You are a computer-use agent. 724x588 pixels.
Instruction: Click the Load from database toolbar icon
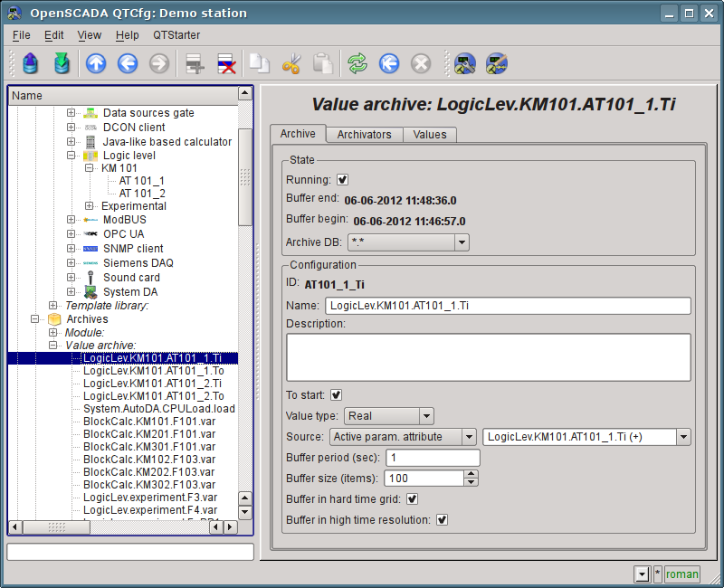pos(31,63)
